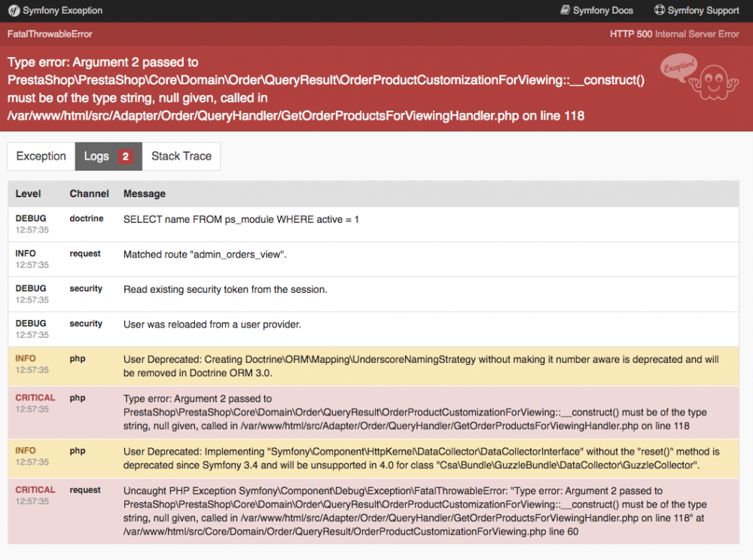Click the Uncaught PHP Exception log message
The image size is (753, 560).
(x=415, y=511)
